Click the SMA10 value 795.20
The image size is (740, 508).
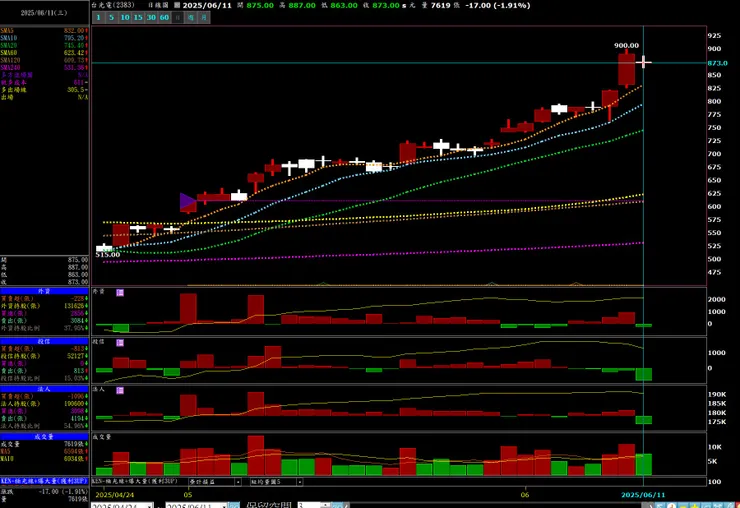74,38
